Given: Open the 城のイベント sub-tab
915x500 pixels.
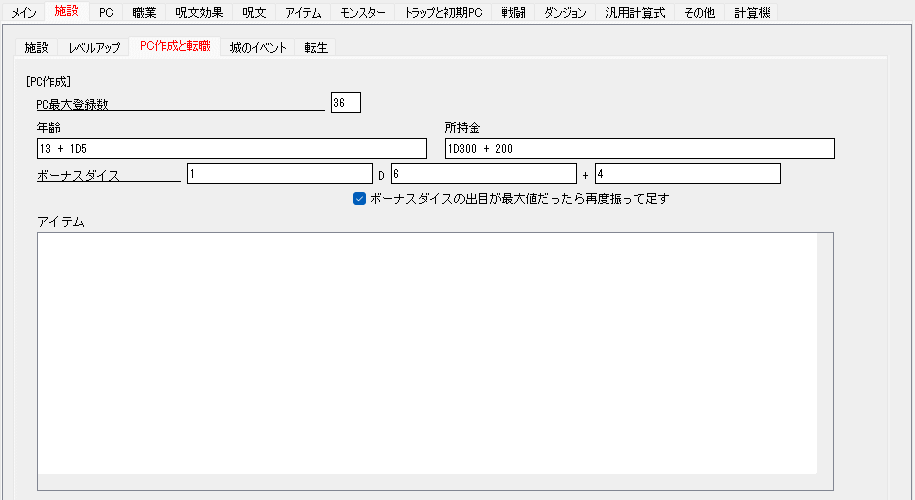Looking at the screenshot, I should [x=258, y=48].
